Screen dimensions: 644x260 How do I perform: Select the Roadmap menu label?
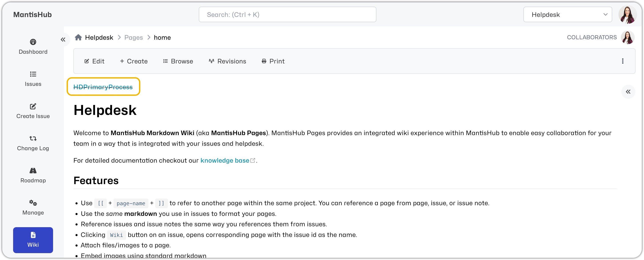[x=33, y=180]
